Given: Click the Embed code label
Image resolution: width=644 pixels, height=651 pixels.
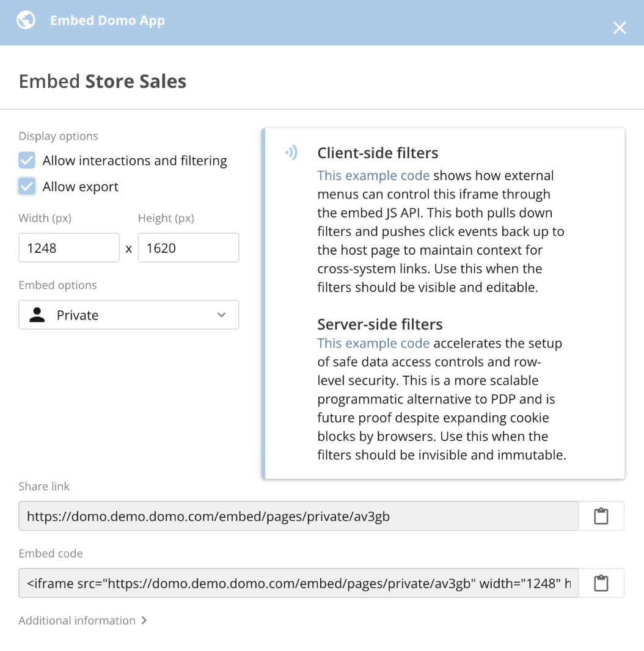Looking at the screenshot, I should click(x=51, y=553).
